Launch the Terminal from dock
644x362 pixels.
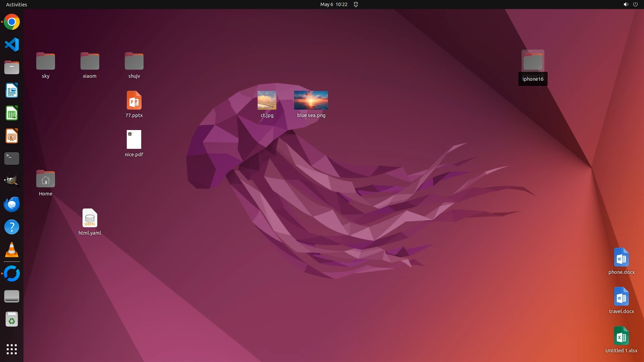[12, 159]
